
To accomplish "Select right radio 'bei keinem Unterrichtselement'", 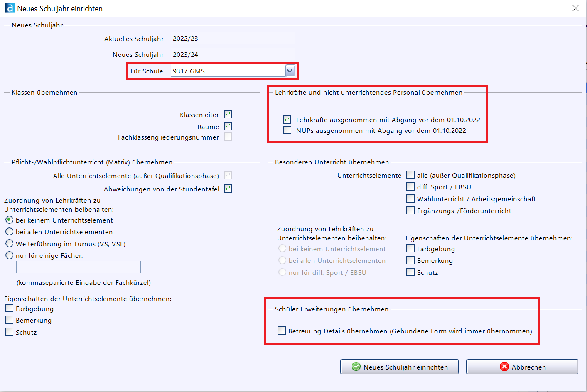I will coord(282,248).
